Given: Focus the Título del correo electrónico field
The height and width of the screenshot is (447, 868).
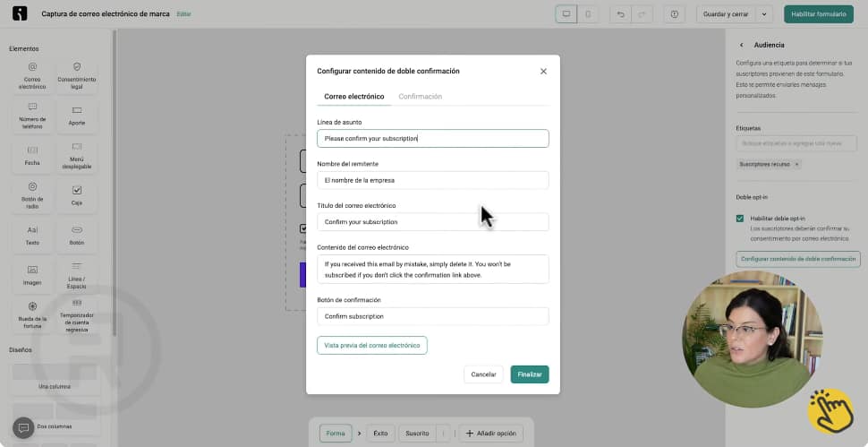Looking at the screenshot, I should click(433, 222).
